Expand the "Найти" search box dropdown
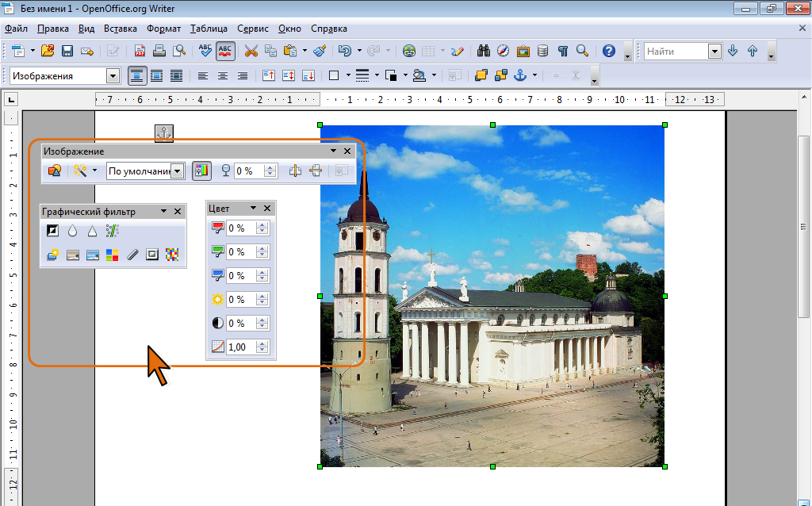Screen dimensions: 812x506 (714, 51)
